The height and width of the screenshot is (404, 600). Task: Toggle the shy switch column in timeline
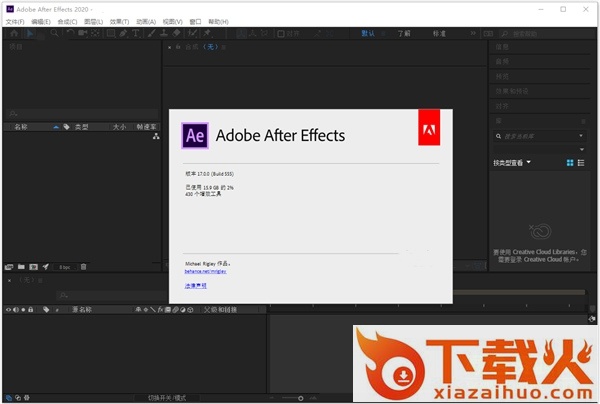138,310
